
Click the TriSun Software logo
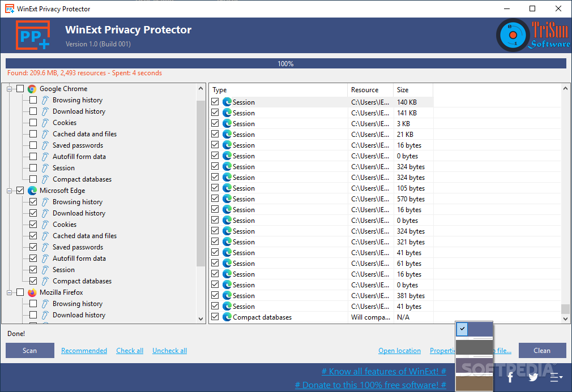click(x=533, y=35)
